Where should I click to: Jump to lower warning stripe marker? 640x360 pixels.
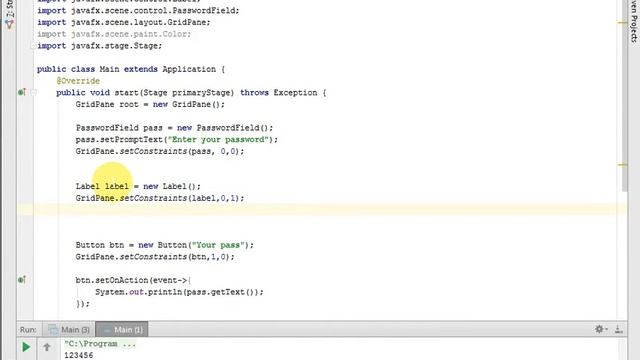click(622, 165)
